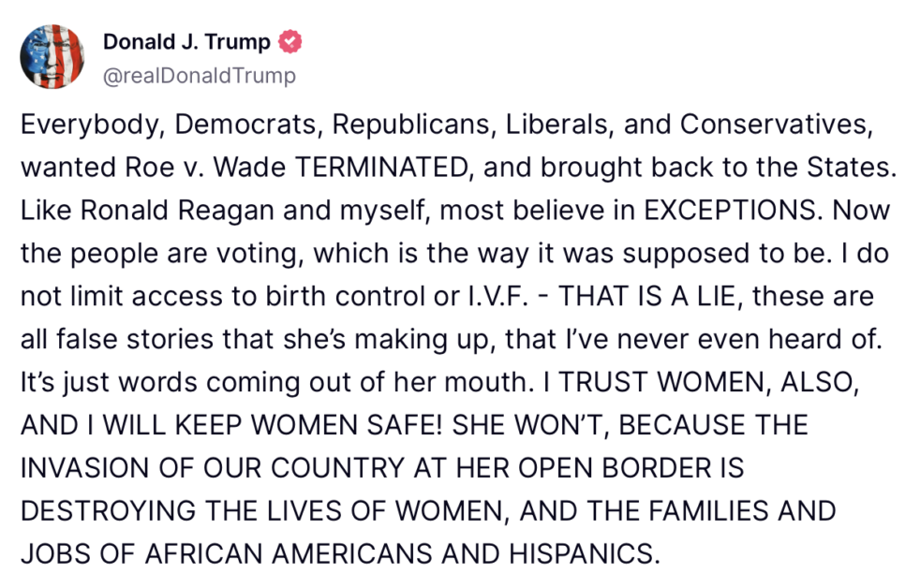Click the abbreviation "I.V.F." in the post
The height and width of the screenshot is (588, 920).
pyautogui.click(x=498, y=296)
